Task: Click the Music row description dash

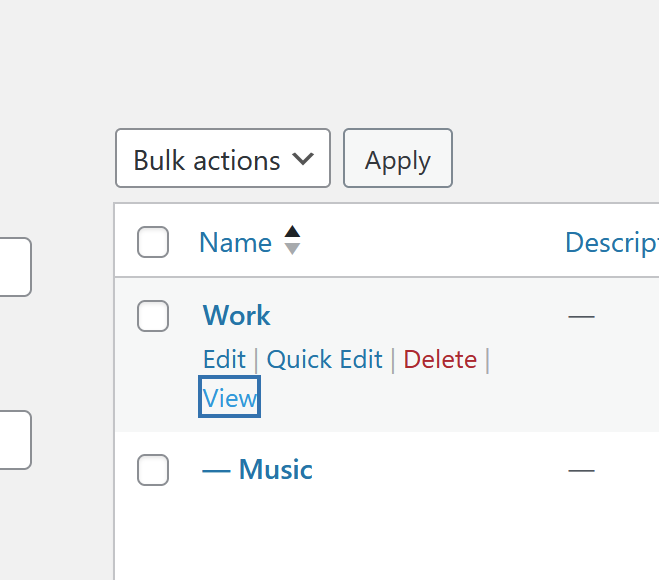Action: [x=581, y=470]
